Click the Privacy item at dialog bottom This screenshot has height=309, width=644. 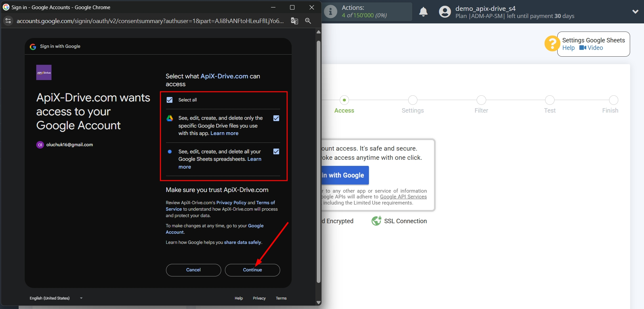pos(259,298)
